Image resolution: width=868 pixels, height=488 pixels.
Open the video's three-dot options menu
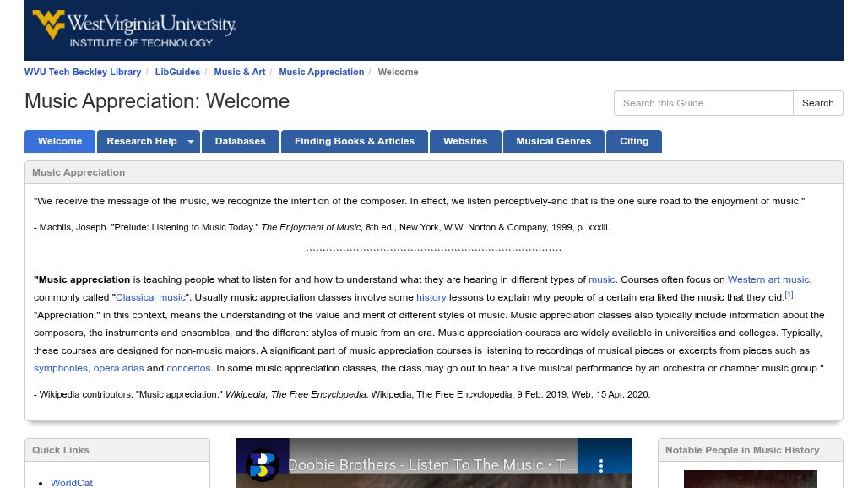tap(601, 465)
